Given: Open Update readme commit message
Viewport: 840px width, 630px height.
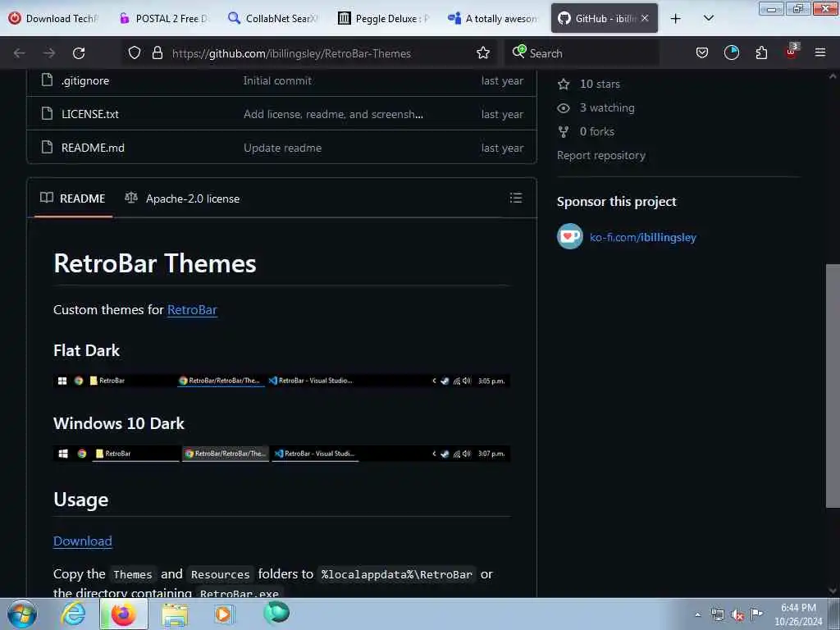Looking at the screenshot, I should [283, 148].
